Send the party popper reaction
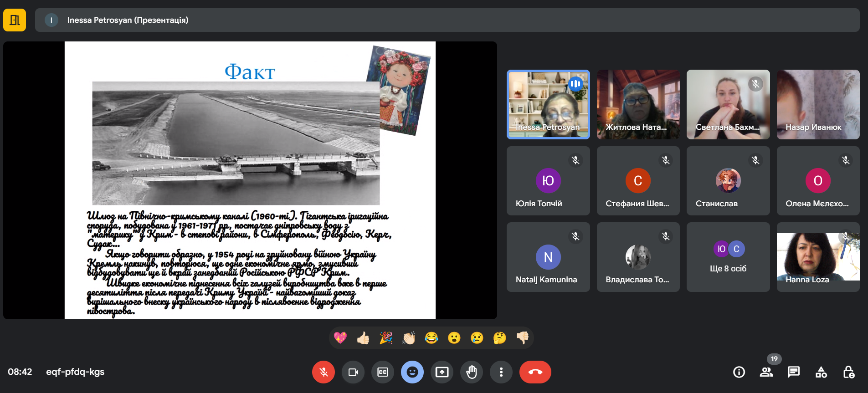Image resolution: width=868 pixels, height=393 pixels. (386, 338)
